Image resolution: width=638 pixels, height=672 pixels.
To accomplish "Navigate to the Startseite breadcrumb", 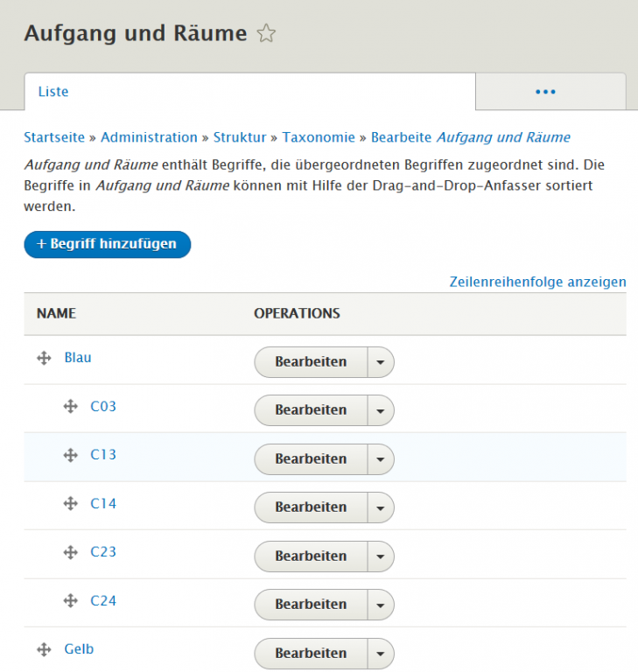I will [x=54, y=137].
